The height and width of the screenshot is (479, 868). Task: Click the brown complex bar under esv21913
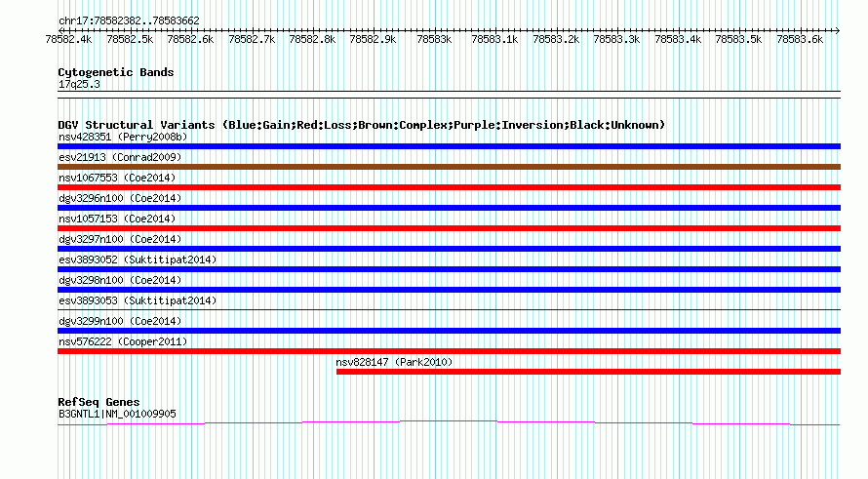click(449, 167)
